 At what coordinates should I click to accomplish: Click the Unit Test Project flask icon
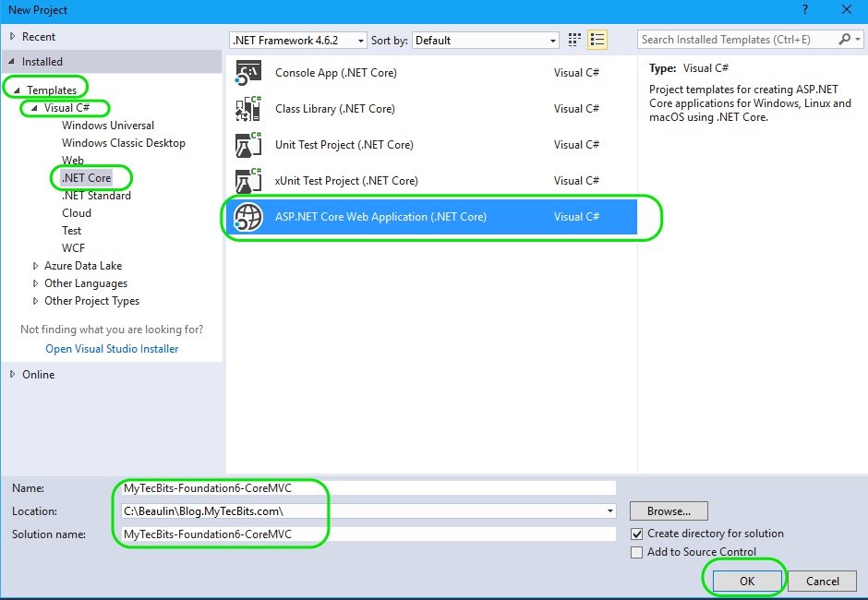(x=248, y=145)
